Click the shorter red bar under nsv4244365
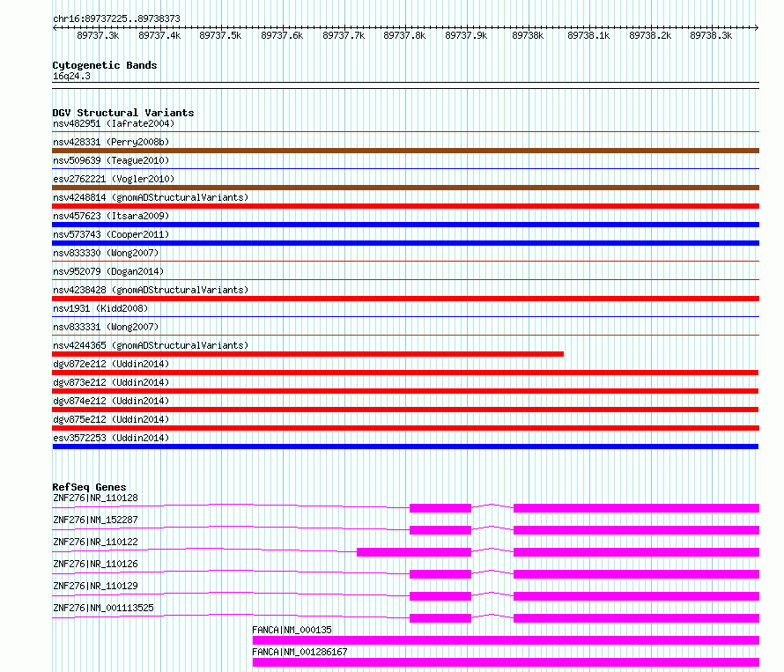Viewport: 784px width, 672px height. pyautogui.click(x=308, y=354)
